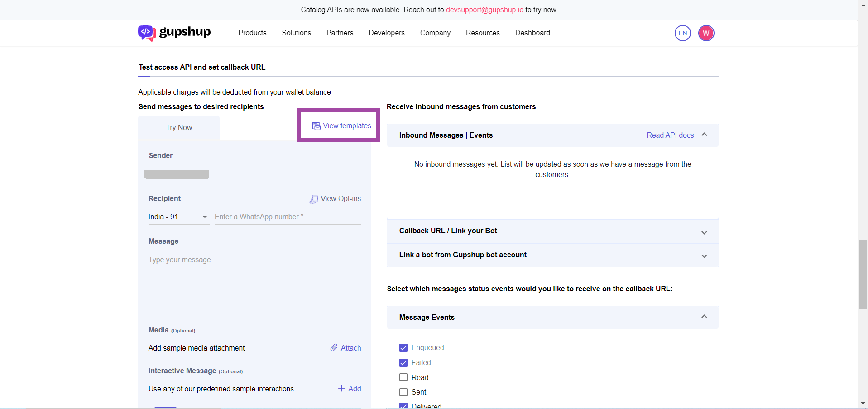The image size is (868, 409).
Task: Click the page vertical scrollbar thumb
Action: (x=863, y=274)
